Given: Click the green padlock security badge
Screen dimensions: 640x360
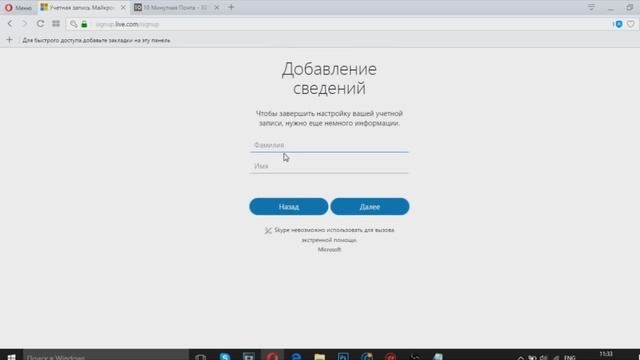Looking at the screenshot, I should tap(84, 24).
